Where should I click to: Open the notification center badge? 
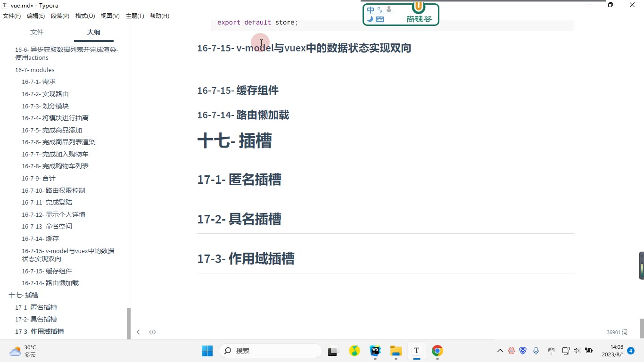pos(631,351)
